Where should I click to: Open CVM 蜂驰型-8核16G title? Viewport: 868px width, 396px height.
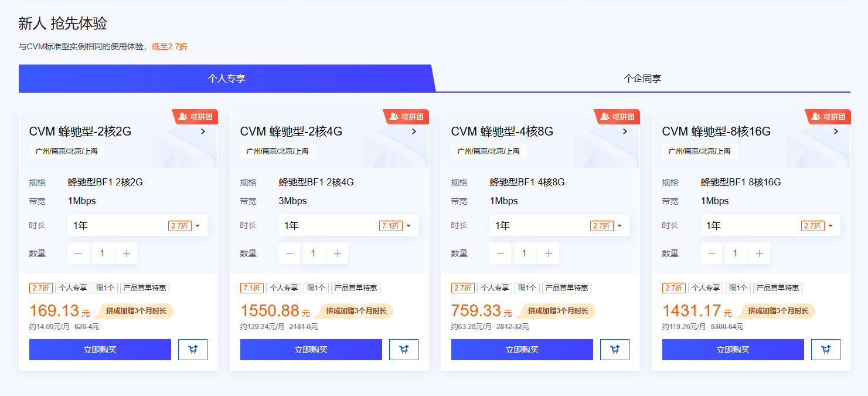coord(716,131)
